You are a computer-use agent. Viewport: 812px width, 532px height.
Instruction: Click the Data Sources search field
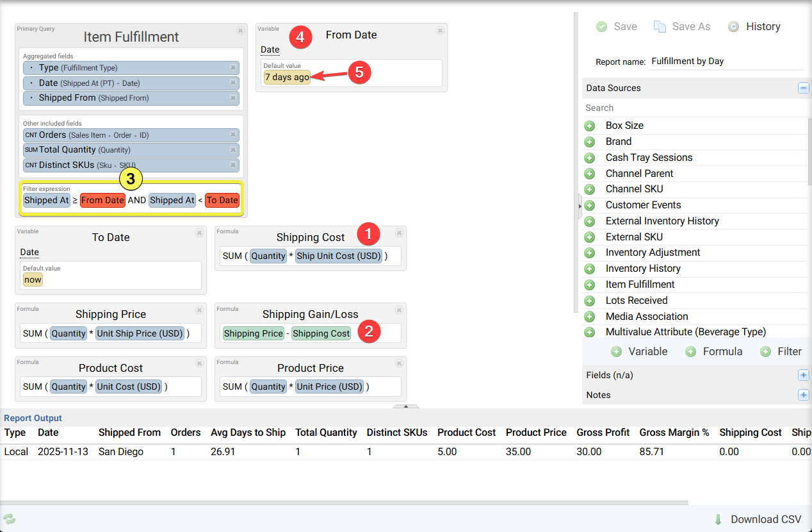pos(695,108)
